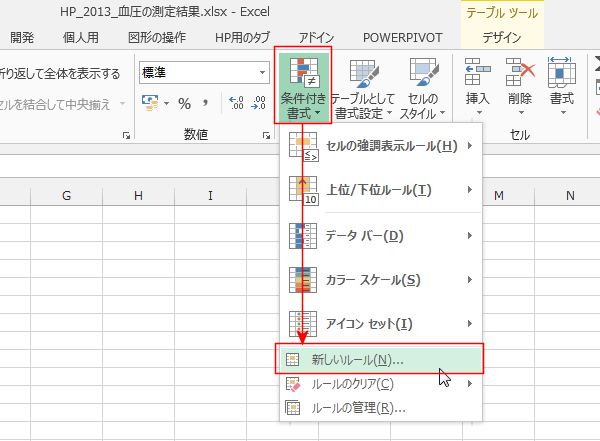Expand セルを結合して中央揃え dropdown arrow
This screenshot has height=441, width=600.
[x=122, y=103]
